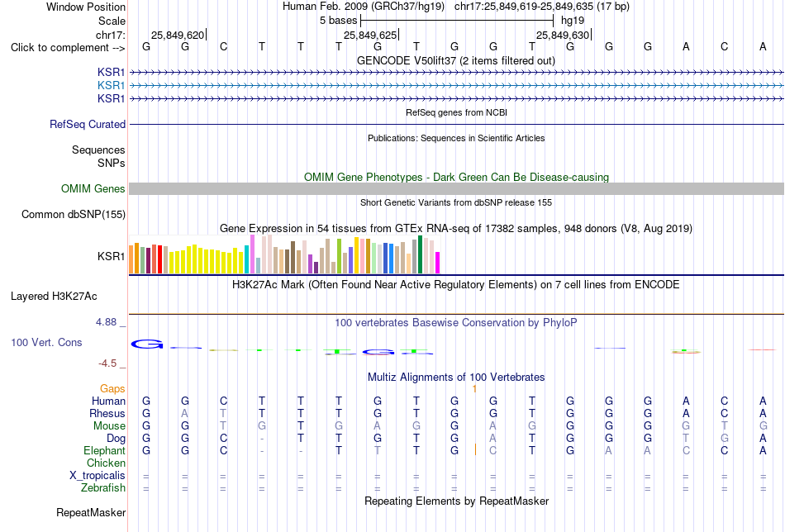Click the Elephant species label
Screen dimensions: 785x532
pyautogui.click(x=104, y=450)
